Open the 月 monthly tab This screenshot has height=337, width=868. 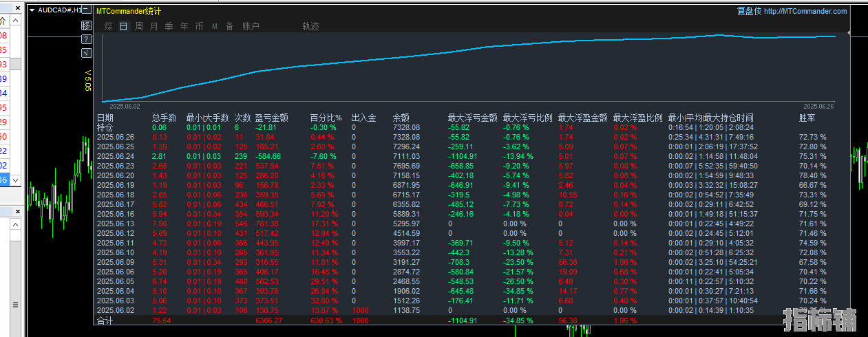tap(154, 26)
